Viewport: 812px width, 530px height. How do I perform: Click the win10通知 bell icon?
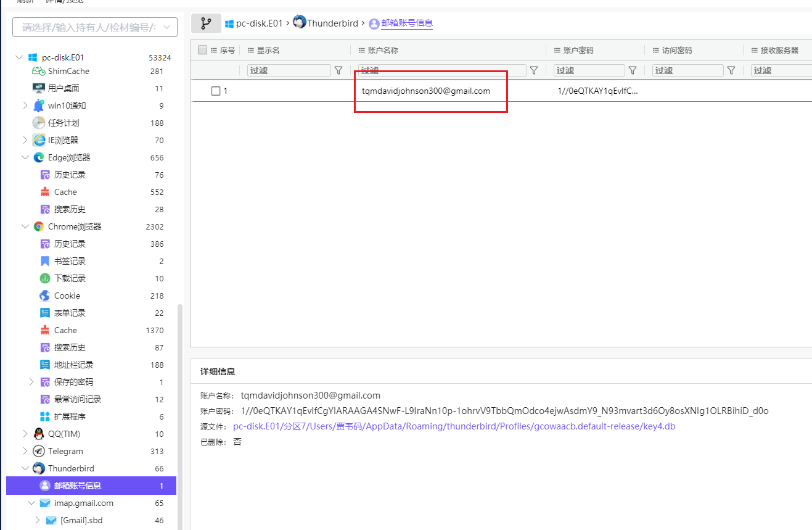pyautogui.click(x=39, y=106)
